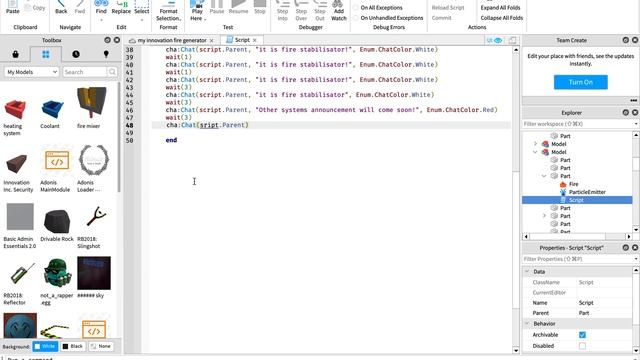
Task: Open Toolbox Creations lightbulb tab
Action: click(x=106, y=54)
